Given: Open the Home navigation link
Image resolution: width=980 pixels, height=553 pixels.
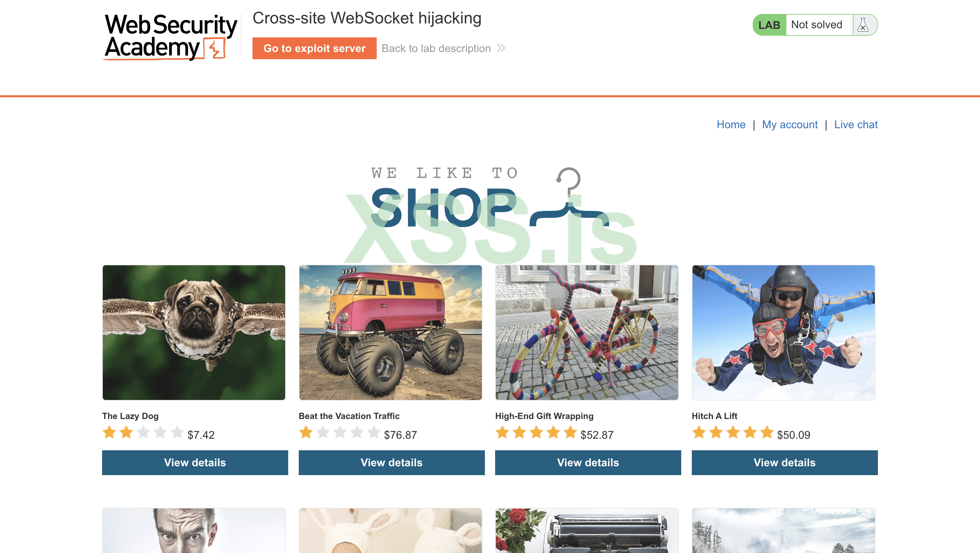Looking at the screenshot, I should click(x=731, y=124).
